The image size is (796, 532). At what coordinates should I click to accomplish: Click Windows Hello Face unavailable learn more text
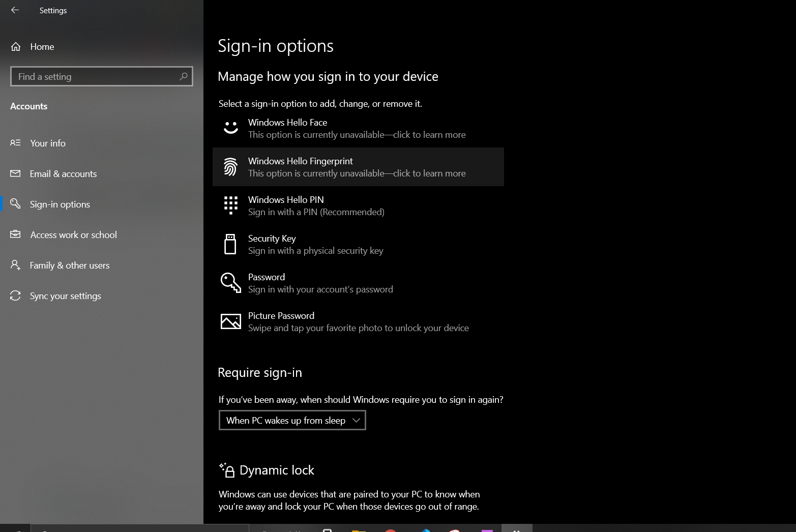357,135
